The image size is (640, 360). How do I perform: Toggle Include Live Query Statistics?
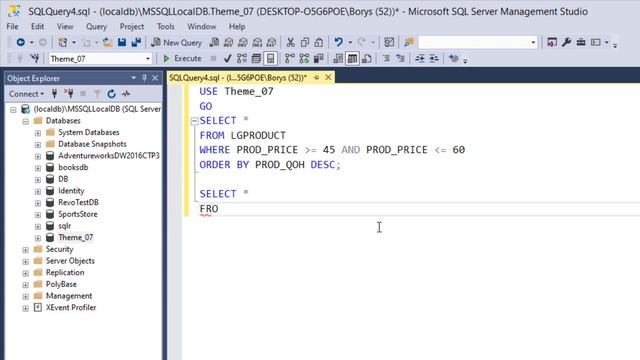pyautogui.click(x=304, y=59)
